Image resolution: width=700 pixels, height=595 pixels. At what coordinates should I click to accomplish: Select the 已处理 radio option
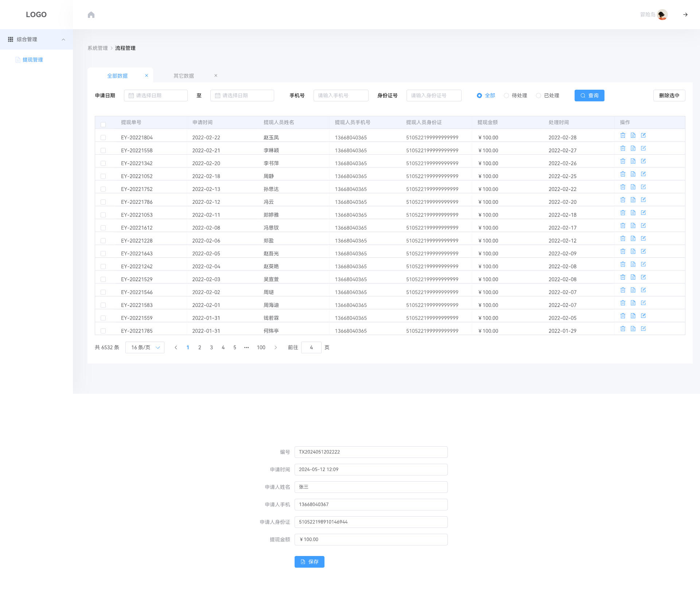click(538, 96)
